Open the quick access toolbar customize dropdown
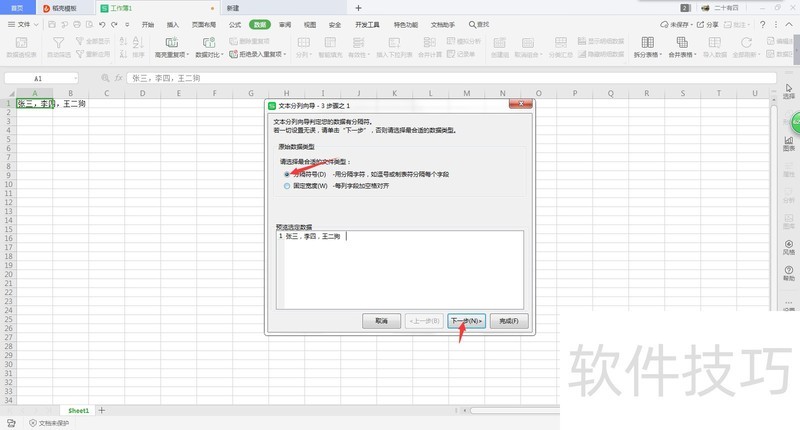800x430 pixels. pyautogui.click(x=127, y=24)
